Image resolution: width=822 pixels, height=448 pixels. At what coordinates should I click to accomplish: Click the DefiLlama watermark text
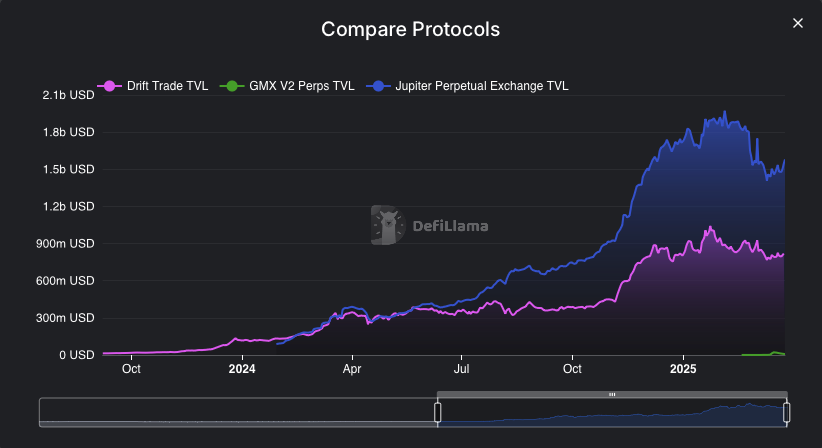click(450, 226)
